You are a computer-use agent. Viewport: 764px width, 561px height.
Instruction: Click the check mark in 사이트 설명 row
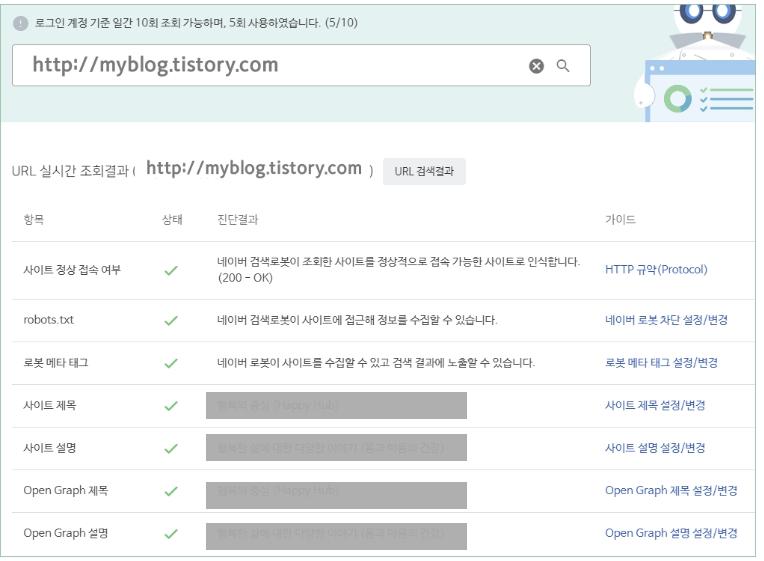171,449
